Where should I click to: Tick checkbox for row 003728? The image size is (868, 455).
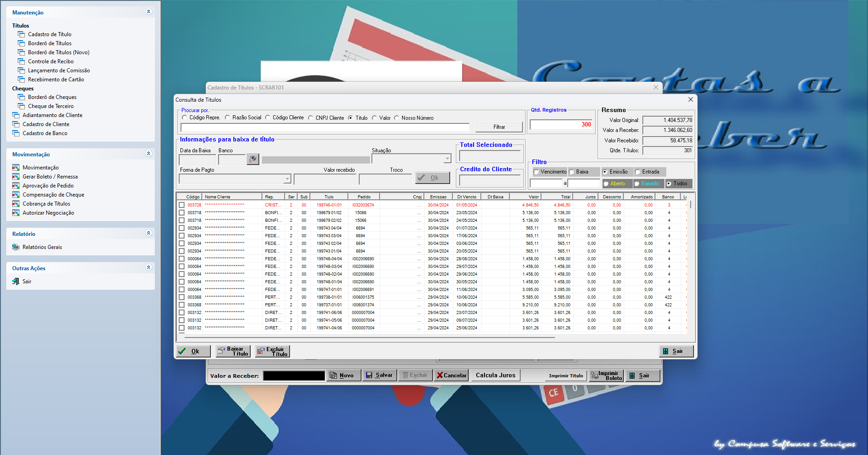[x=182, y=205]
